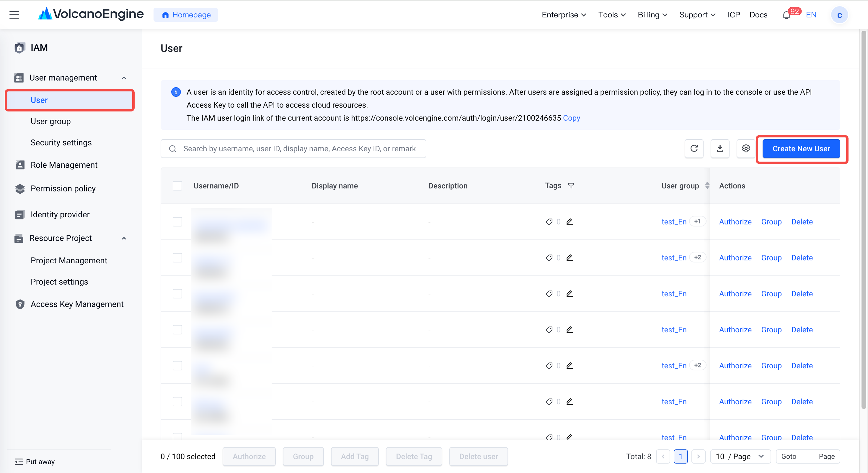The width and height of the screenshot is (868, 473).
Task: Check the first user row checkbox
Action: 177,221
